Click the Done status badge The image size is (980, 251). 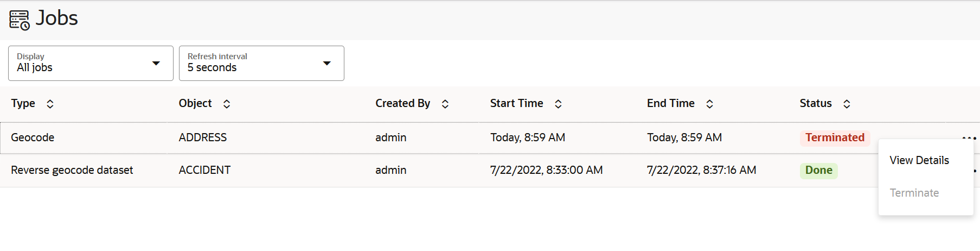coord(818,171)
